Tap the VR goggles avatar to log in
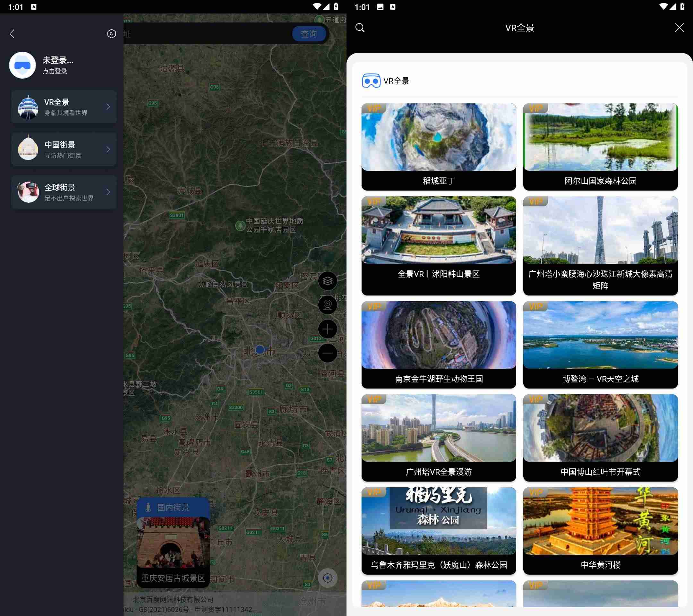Viewport: 693px width, 616px height. coord(22,65)
